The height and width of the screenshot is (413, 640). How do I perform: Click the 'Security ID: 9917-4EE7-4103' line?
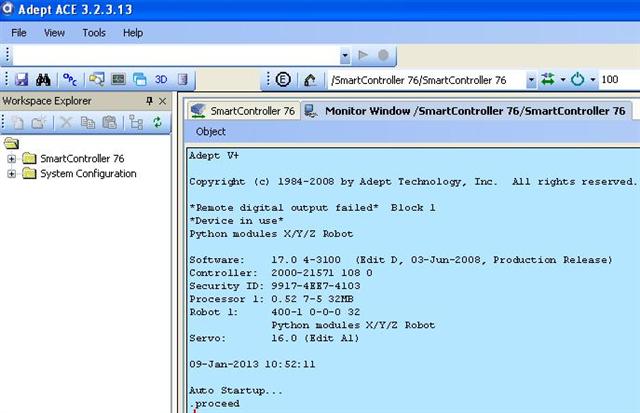tap(275, 286)
